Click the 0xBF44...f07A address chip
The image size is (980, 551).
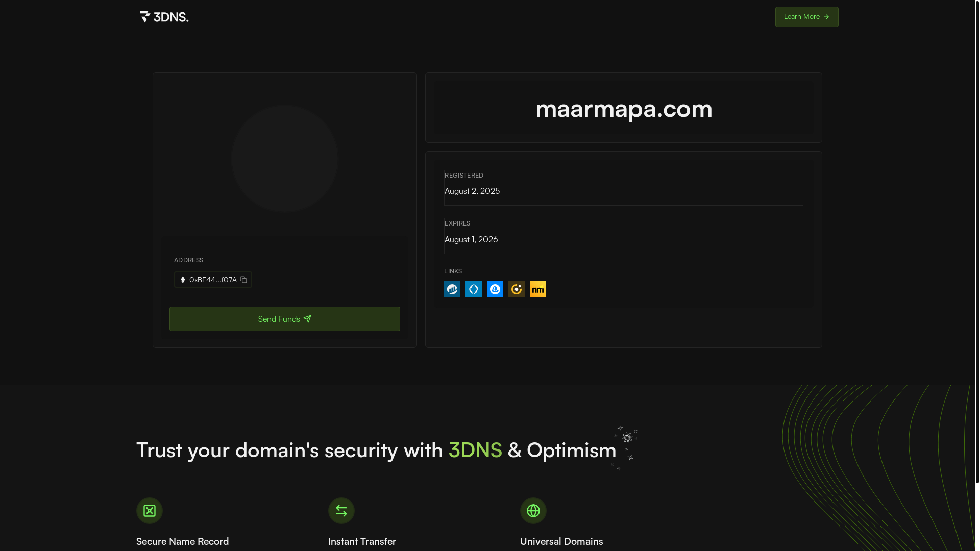pos(213,280)
